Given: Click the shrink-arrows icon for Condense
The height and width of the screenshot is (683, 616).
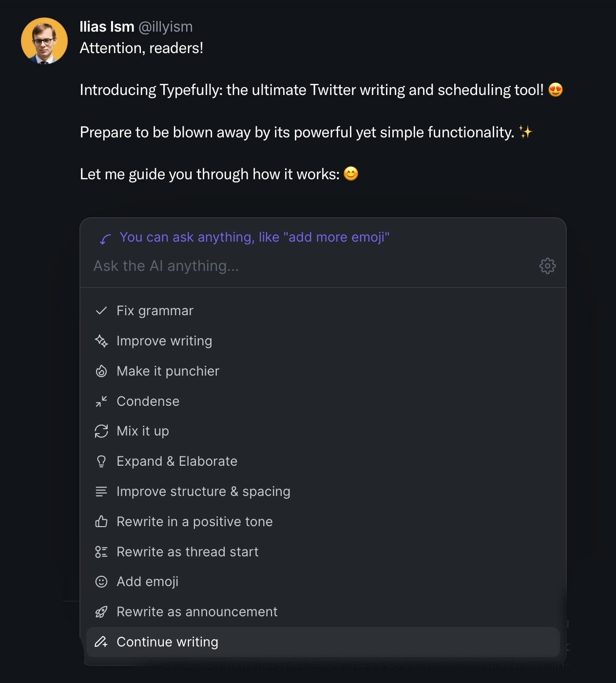Looking at the screenshot, I should click(101, 401).
